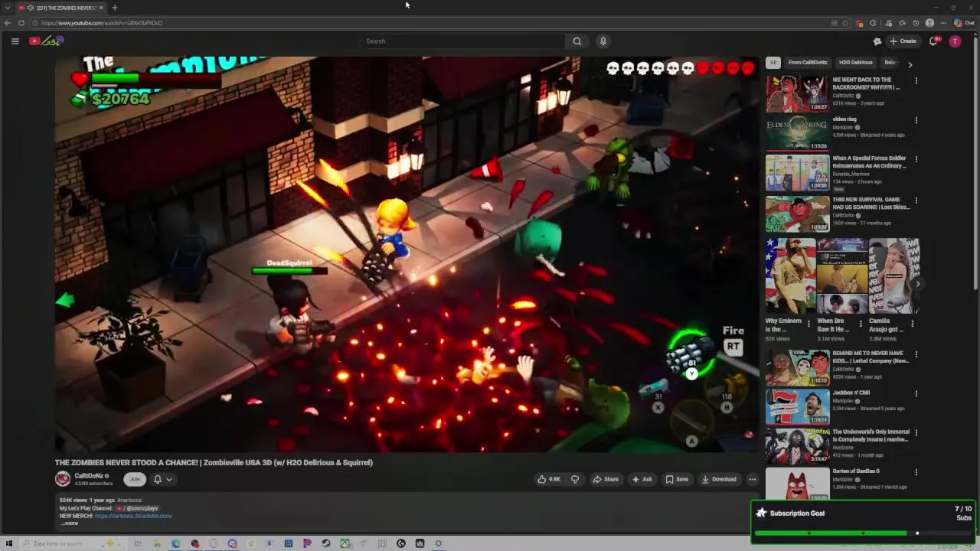Image resolution: width=980 pixels, height=551 pixels.
Task: Open 'REMIND ME TO NEVER HAVE KIDS' thumbnail
Action: coord(797,367)
